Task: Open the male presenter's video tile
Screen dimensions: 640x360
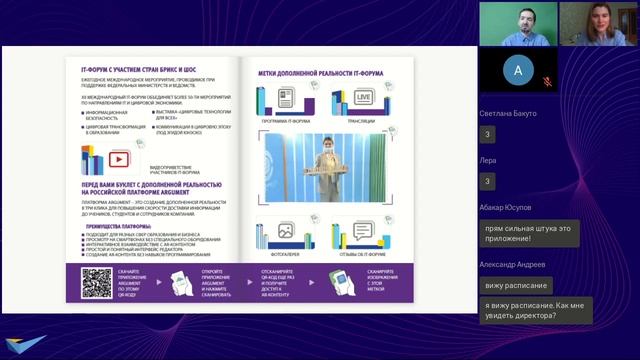Action: (518, 24)
